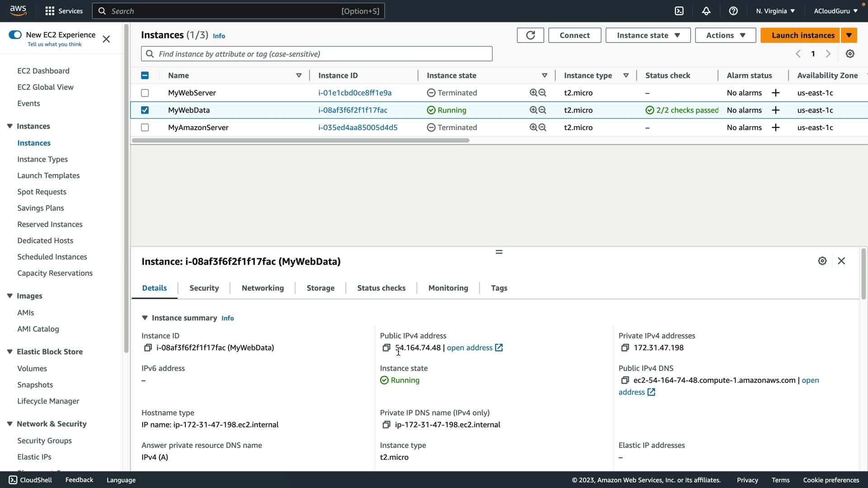The image size is (868, 488).
Task: Add alarm for MyWebData instance
Action: [x=776, y=110]
